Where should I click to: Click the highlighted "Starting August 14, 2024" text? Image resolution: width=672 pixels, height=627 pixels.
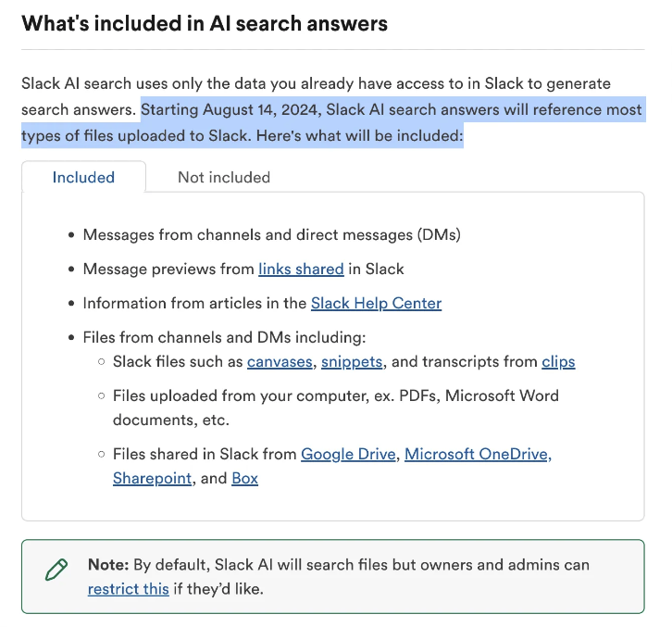pos(230,109)
